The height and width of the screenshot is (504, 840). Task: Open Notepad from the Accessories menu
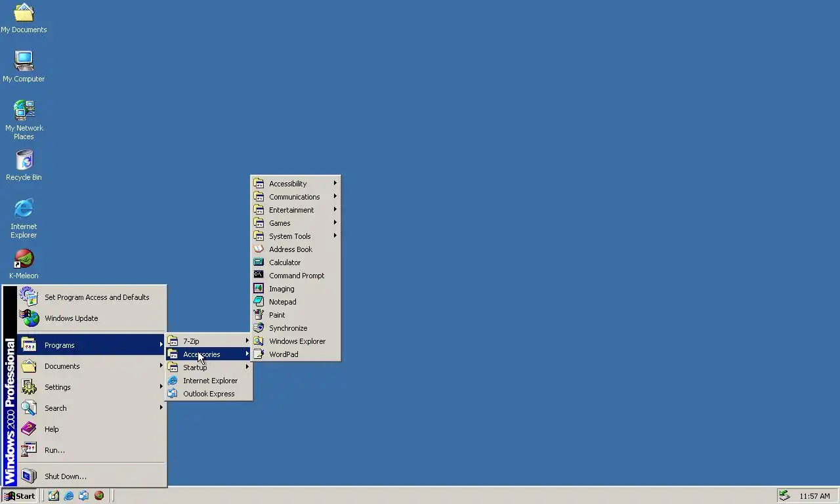[x=295, y=302]
